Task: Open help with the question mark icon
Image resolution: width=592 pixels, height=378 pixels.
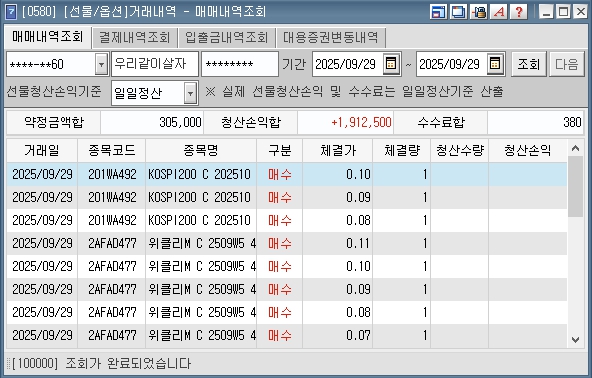Action: tap(519, 12)
